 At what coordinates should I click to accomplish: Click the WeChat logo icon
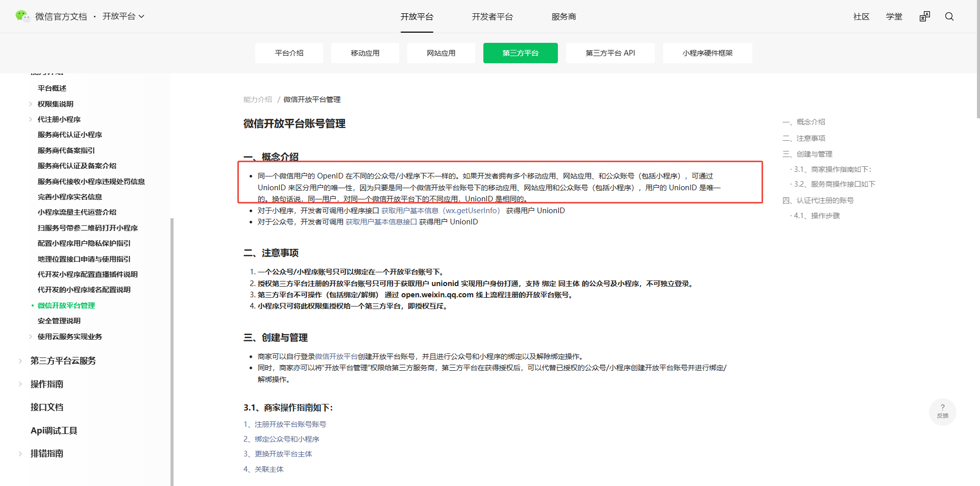click(x=22, y=16)
